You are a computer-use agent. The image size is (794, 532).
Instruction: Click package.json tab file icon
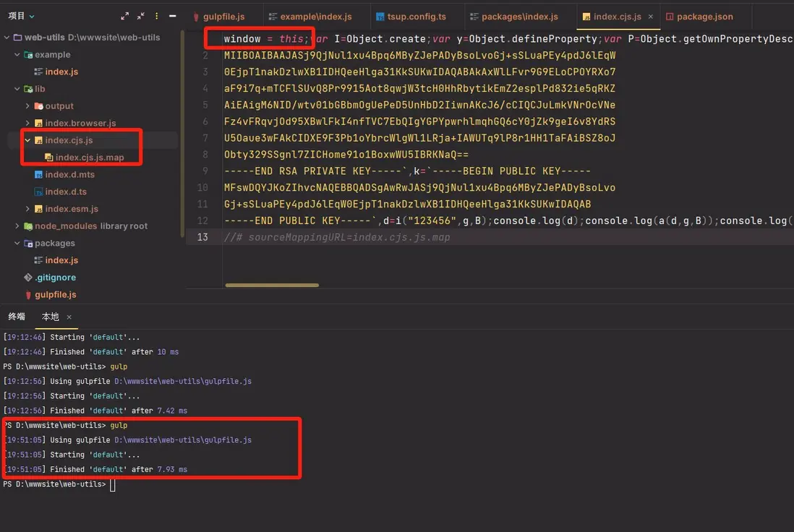(670, 17)
